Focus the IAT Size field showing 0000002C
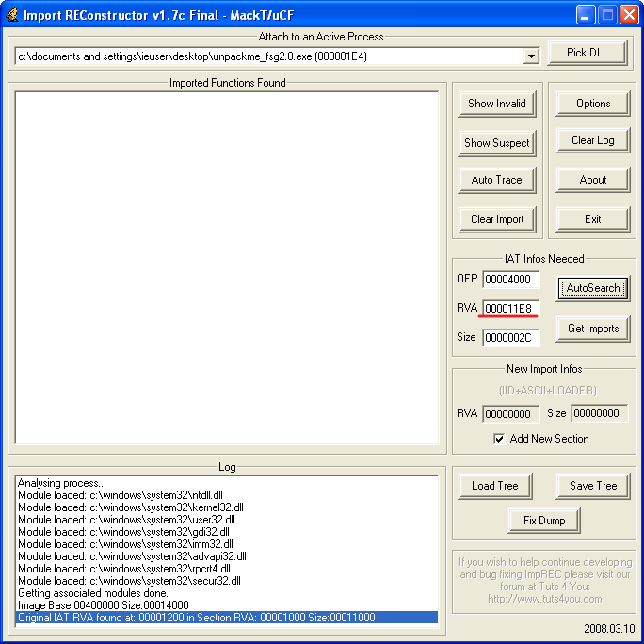The height and width of the screenshot is (644, 644). [511, 338]
